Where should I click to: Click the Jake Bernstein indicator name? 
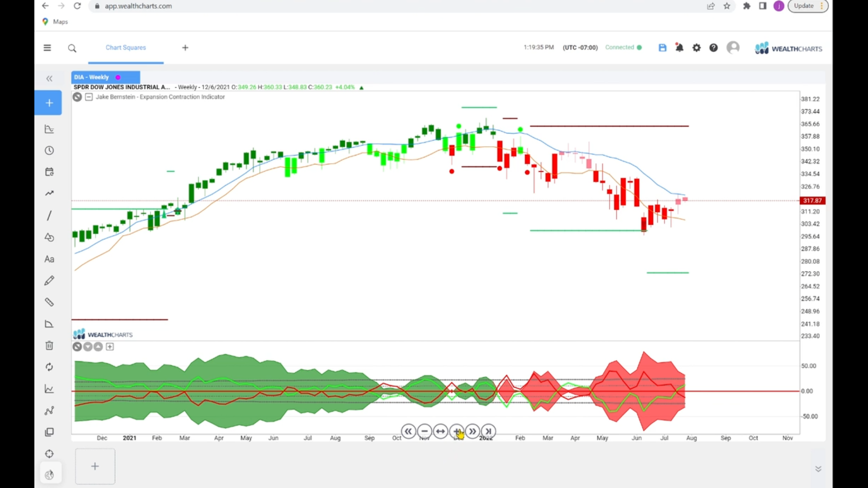pos(160,97)
